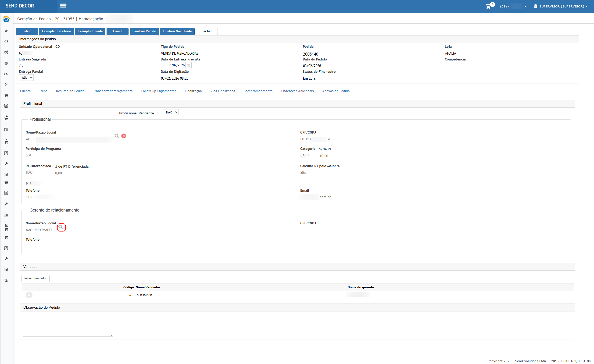This screenshot has height=364, width=594.
Task: Click the Incluir Vendedor button
Action: pyautogui.click(x=36, y=278)
